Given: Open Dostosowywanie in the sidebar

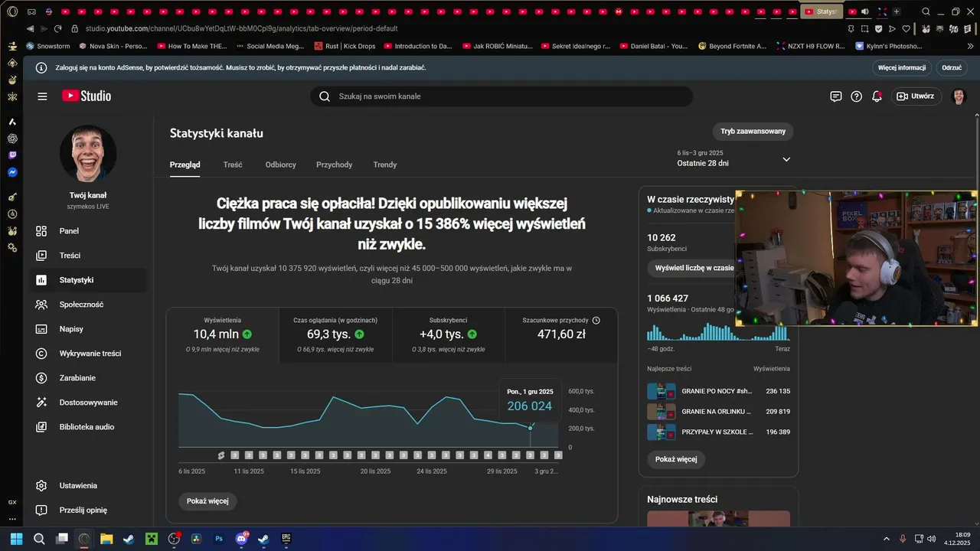Looking at the screenshot, I should [88, 403].
